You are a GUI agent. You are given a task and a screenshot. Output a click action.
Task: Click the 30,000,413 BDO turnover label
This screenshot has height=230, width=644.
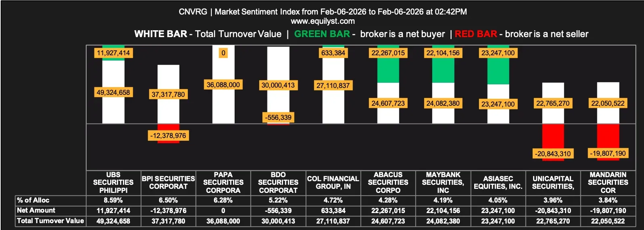(278, 85)
